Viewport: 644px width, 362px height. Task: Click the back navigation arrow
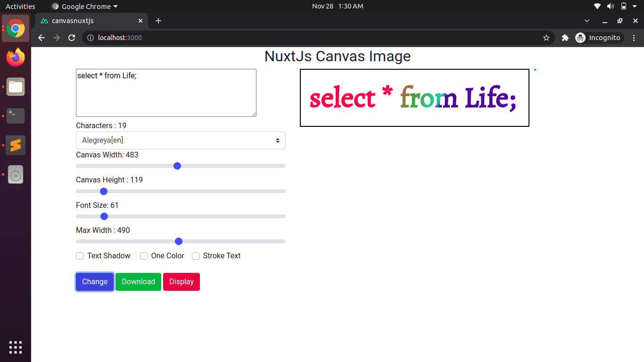point(41,38)
